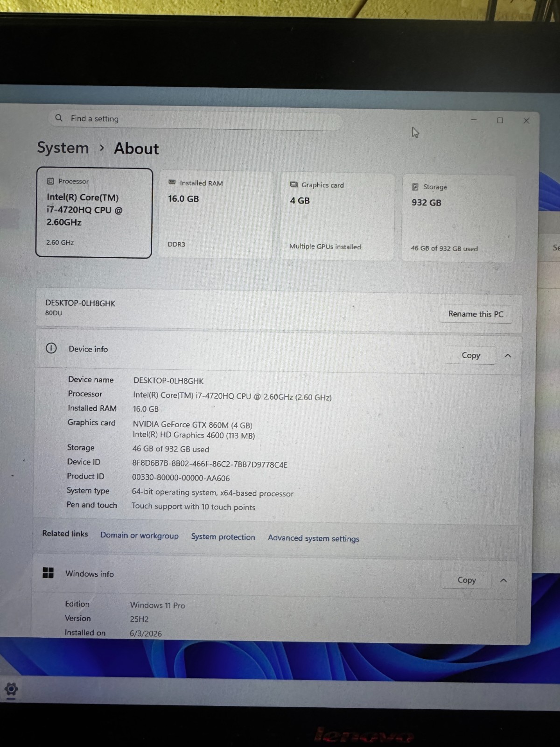
Task: Collapse the Windows info section
Action: click(504, 580)
